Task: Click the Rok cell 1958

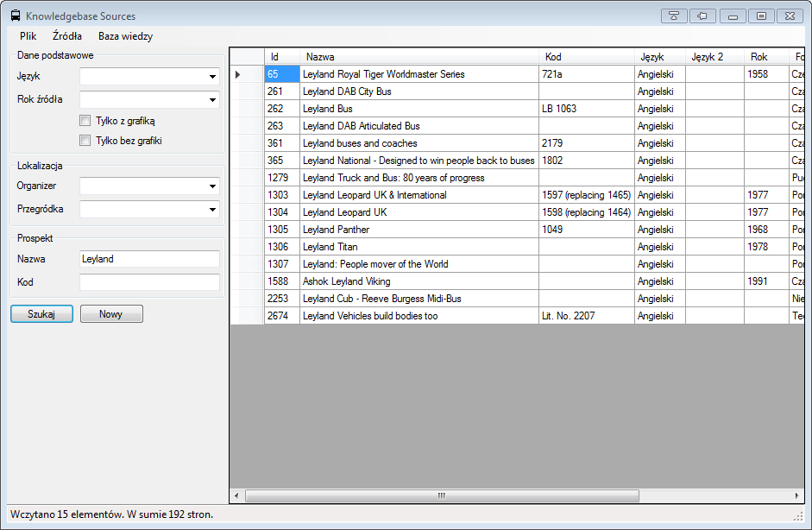Action: (x=766, y=74)
